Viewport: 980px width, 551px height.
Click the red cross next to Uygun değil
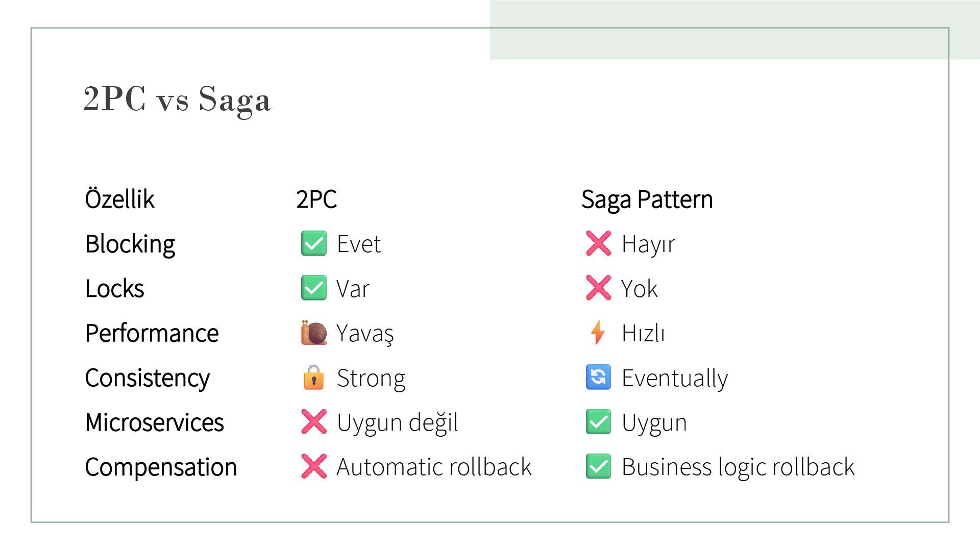pyautogui.click(x=313, y=422)
